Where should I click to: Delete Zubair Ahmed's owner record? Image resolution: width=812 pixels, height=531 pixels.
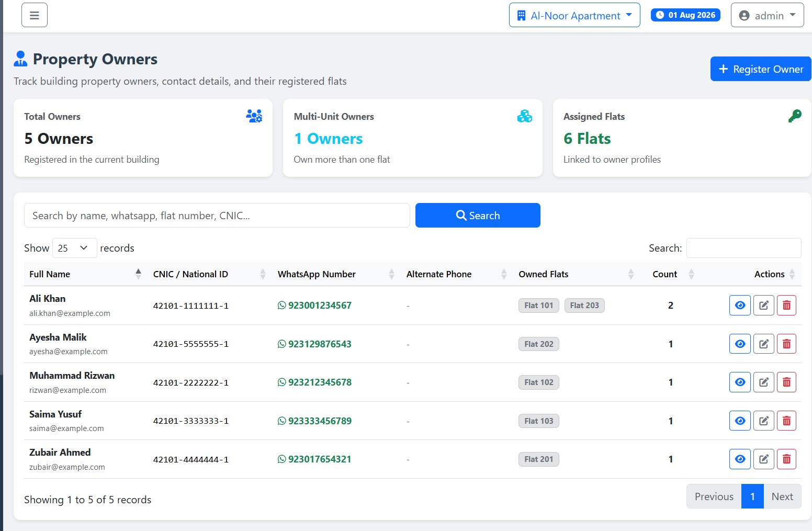[x=786, y=459]
